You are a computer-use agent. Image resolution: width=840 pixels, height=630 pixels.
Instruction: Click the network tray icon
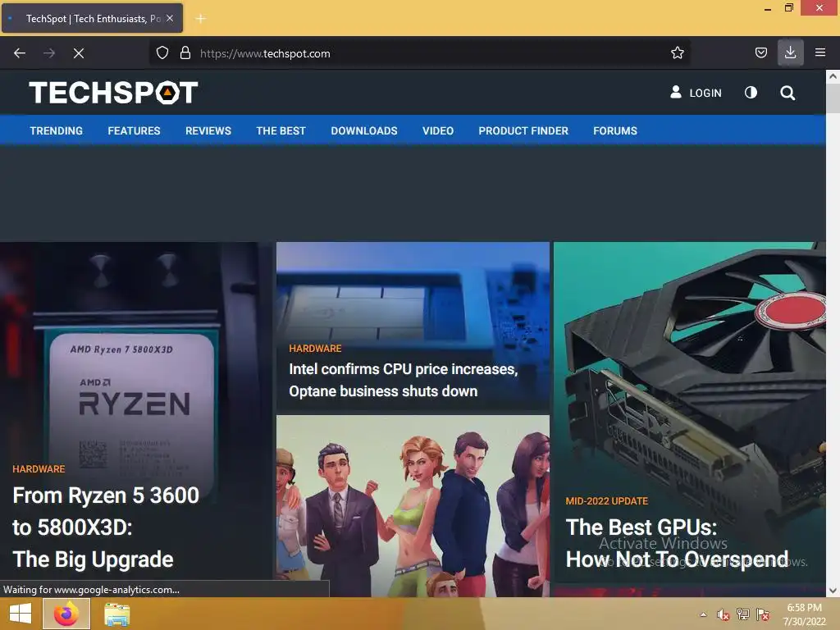[x=743, y=614]
